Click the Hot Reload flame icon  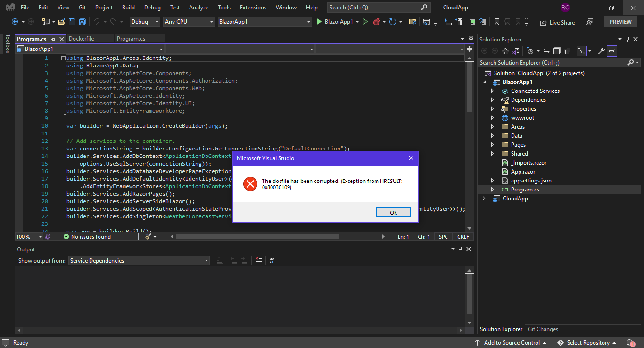pos(376,22)
